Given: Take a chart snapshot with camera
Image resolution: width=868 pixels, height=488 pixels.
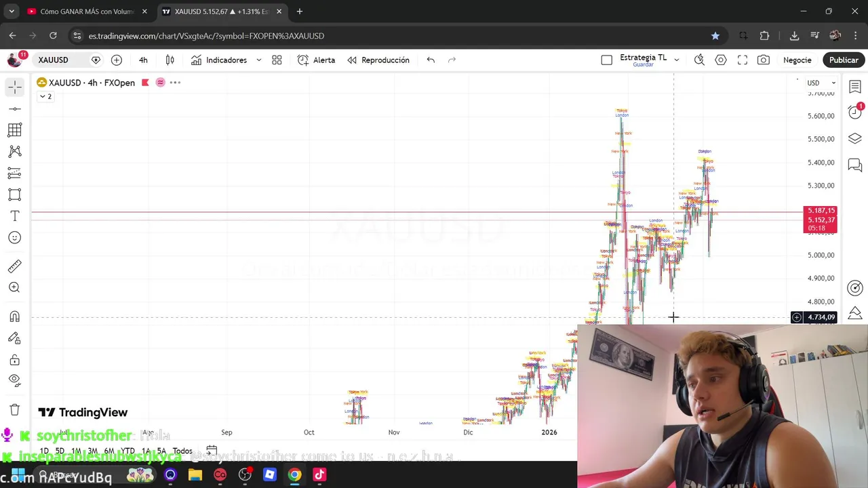Looking at the screenshot, I should pos(764,60).
